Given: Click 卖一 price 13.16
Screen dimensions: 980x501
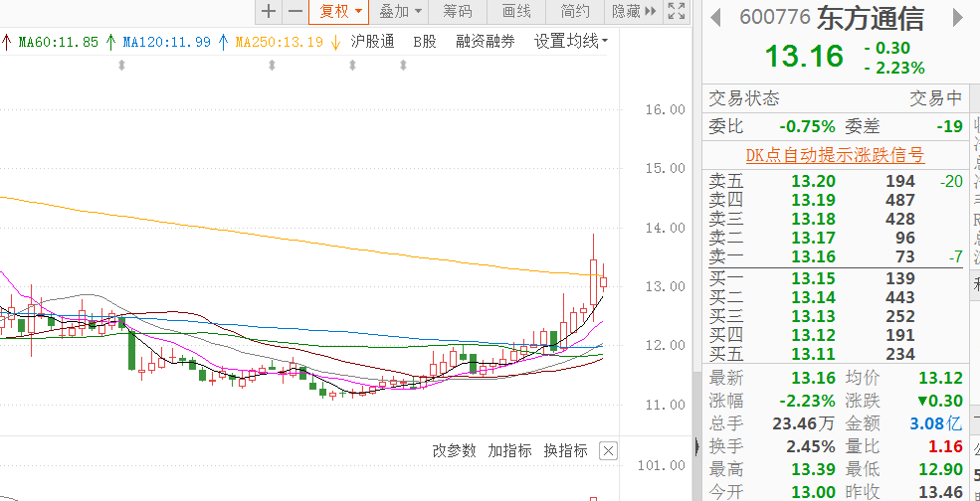Looking at the screenshot, I should 813,256.
